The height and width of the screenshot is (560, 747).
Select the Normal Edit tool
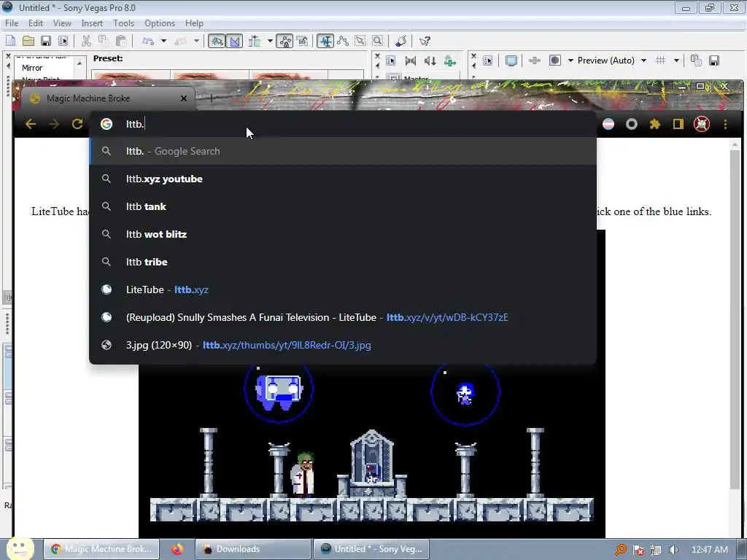[x=325, y=41]
